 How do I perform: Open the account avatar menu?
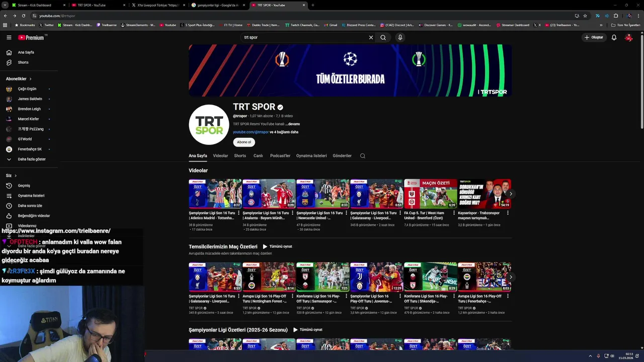pos(628,37)
